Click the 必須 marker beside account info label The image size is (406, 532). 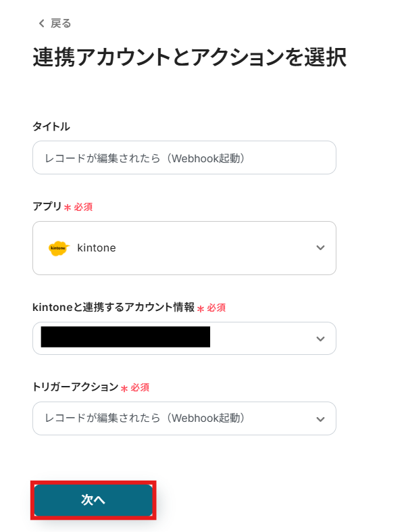point(216,308)
